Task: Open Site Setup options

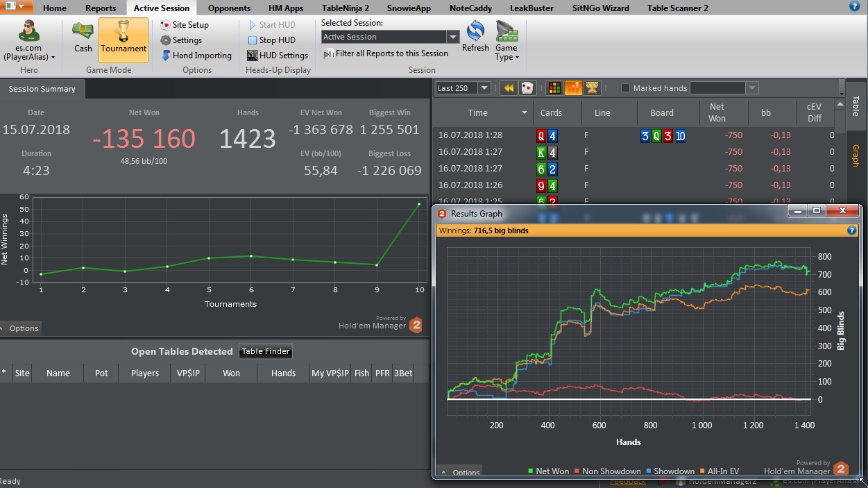Action: pyautogui.click(x=184, y=25)
